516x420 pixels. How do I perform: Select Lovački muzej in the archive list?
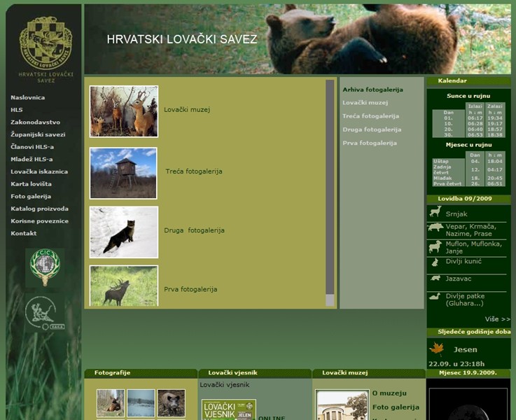pyautogui.click(x=365, y=103)
